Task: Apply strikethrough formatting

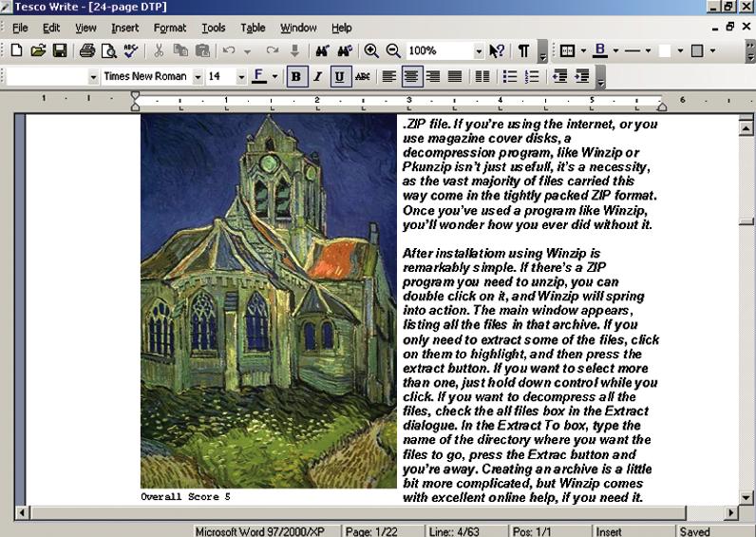Action: [x=363, y=76]
